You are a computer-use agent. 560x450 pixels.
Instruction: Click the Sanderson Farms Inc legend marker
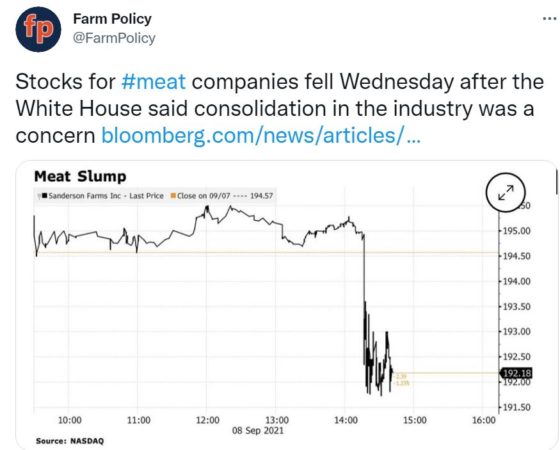point(45,195)
